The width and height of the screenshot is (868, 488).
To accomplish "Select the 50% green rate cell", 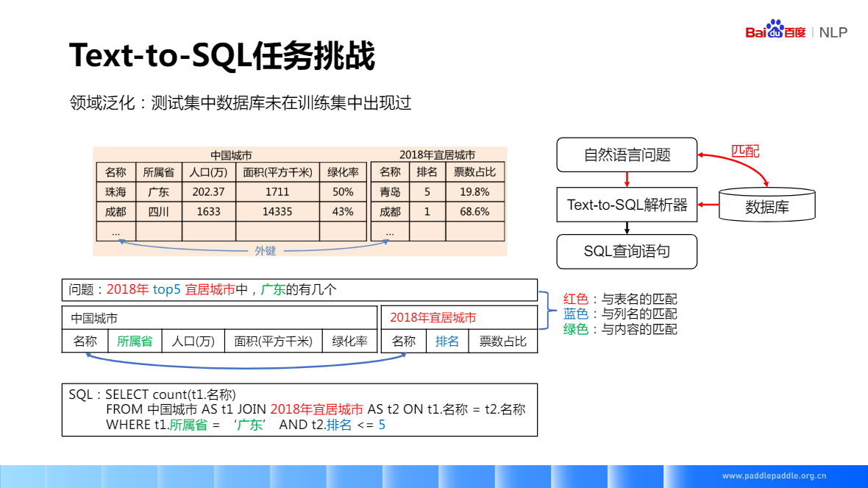I will [x=343, y=191].
